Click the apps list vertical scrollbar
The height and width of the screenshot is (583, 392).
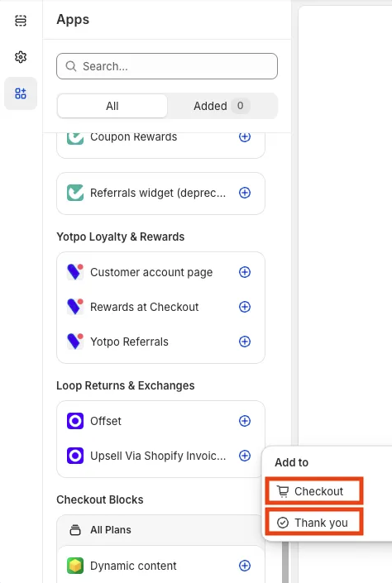pyautogui.click(x=285, y=561)
